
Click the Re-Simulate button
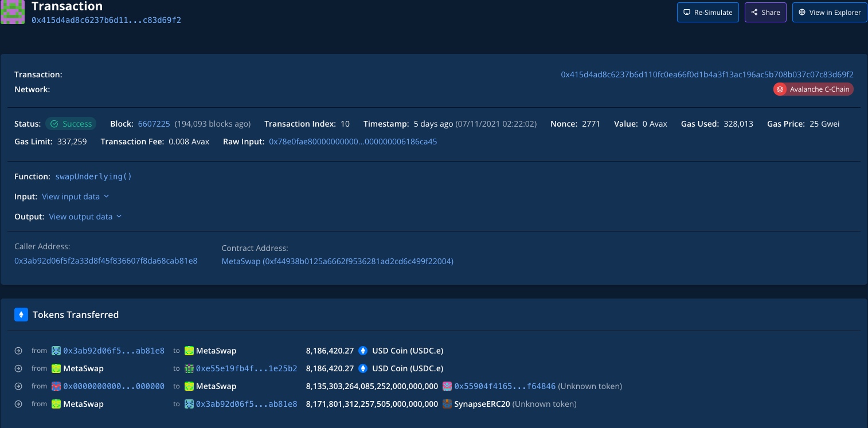[707, 13]
